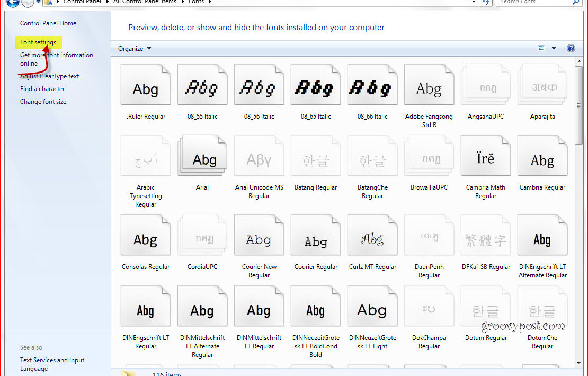Select the .Ruler Regular font icon

(x=146, y=84)
